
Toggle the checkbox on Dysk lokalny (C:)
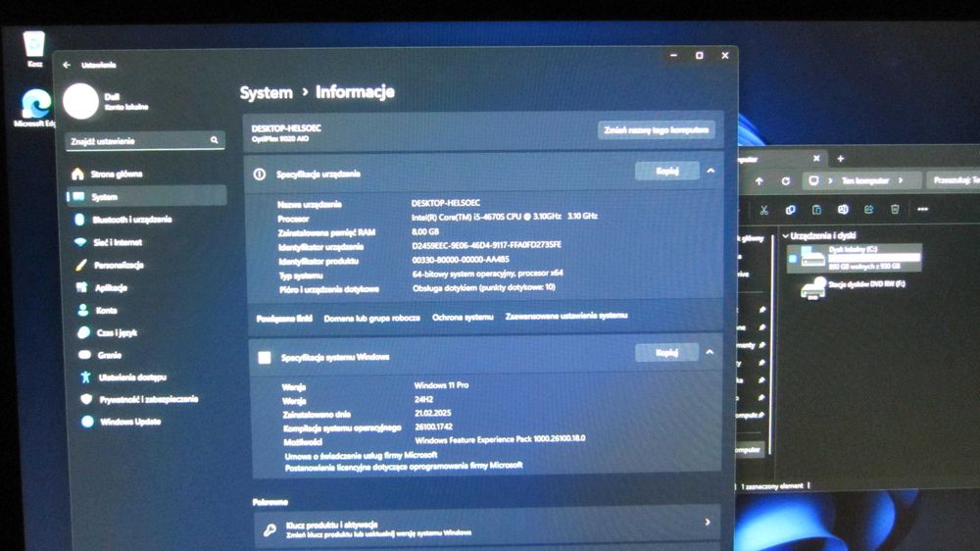[793, 258]
